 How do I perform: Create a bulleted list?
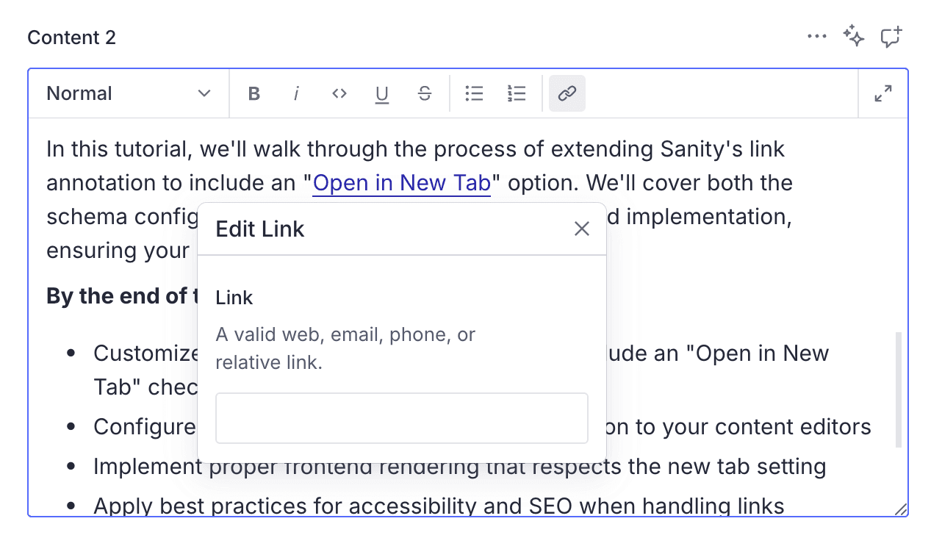click(474, 93)
